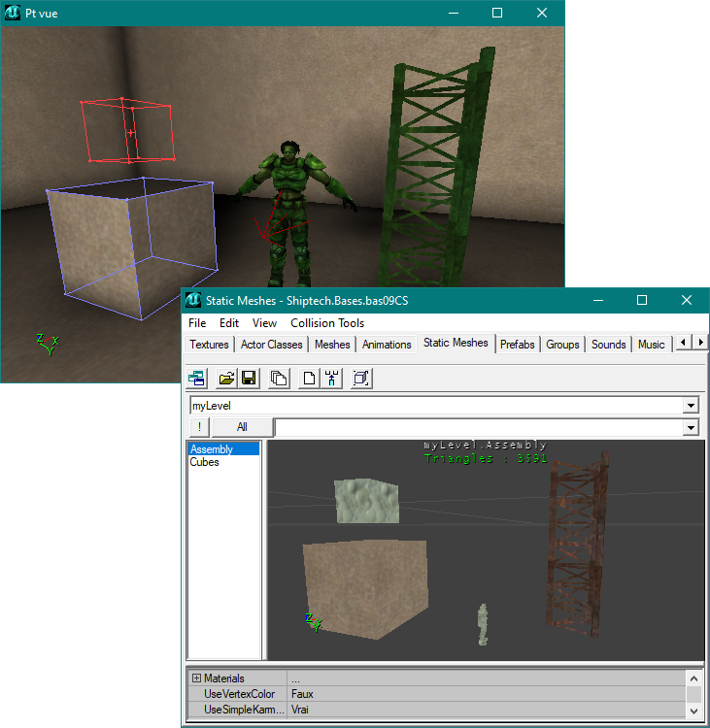The image size is (710, 728).
Task: Click the empty group filter field
Action: 479,428
